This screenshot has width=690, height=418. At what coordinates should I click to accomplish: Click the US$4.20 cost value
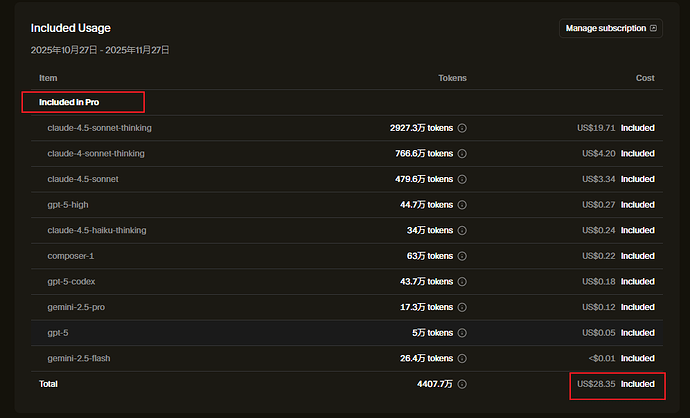coord(599,154)
